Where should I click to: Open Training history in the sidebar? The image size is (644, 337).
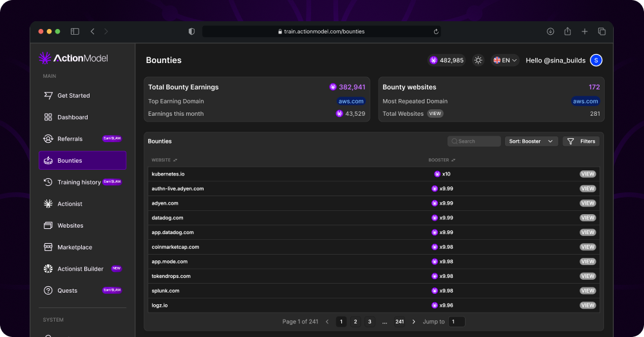pyautogui.click(x=82, y=182)
